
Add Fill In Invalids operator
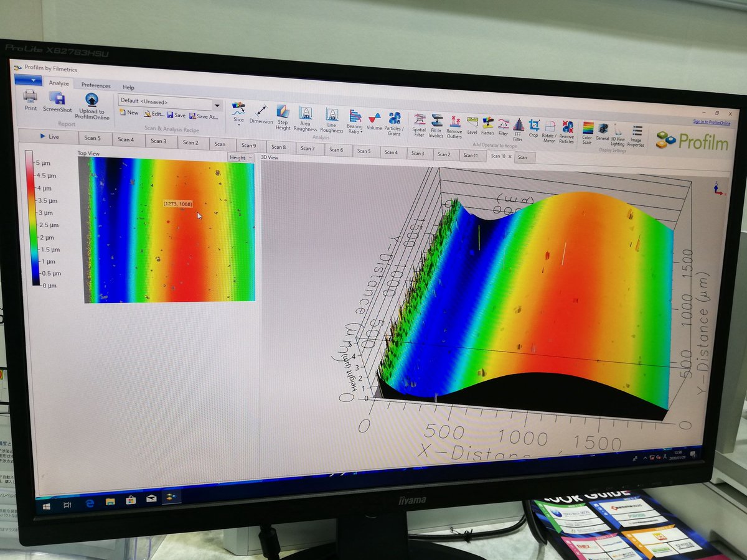[x=436, y=126]
